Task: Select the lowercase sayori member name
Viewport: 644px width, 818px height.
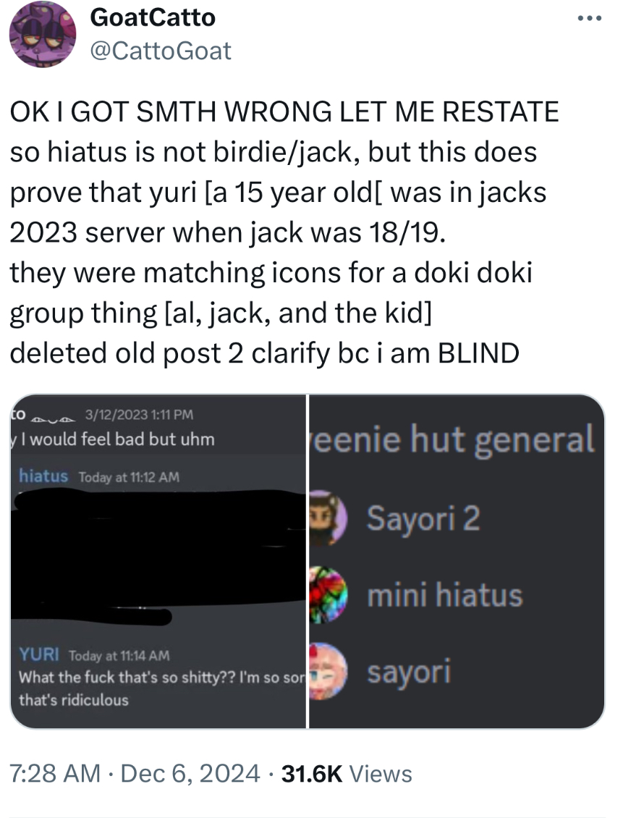Action: click(x=409, y=672)
